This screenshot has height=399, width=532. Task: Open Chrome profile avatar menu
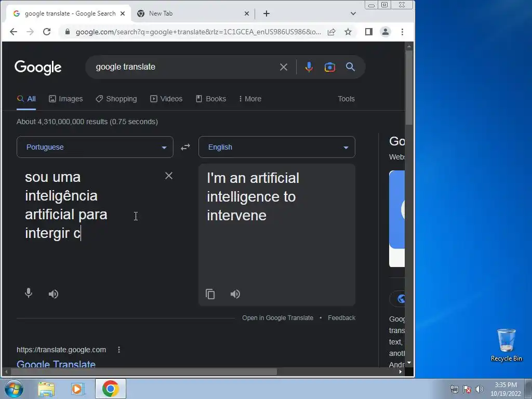(x=385, y=32)
